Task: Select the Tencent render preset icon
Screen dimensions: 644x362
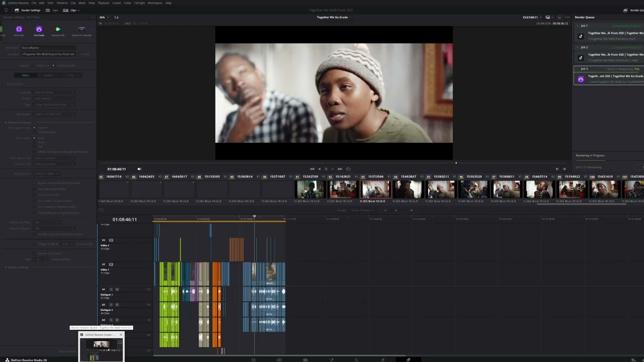Action: point(58,31)
